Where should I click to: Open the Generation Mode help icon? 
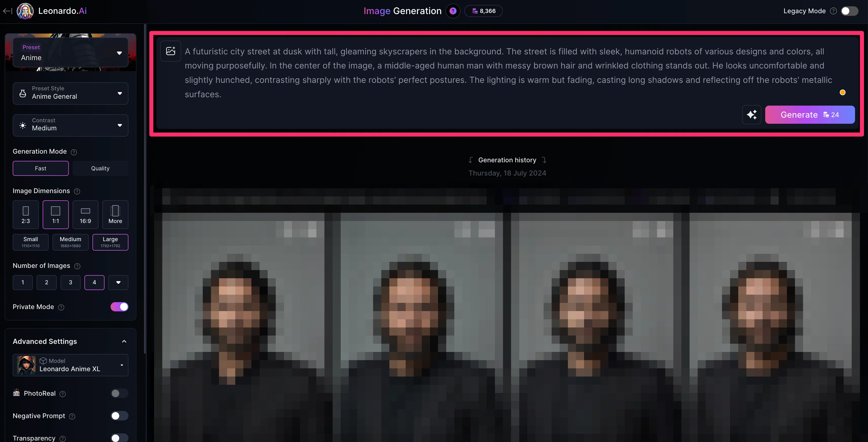(x=74, y=152)
